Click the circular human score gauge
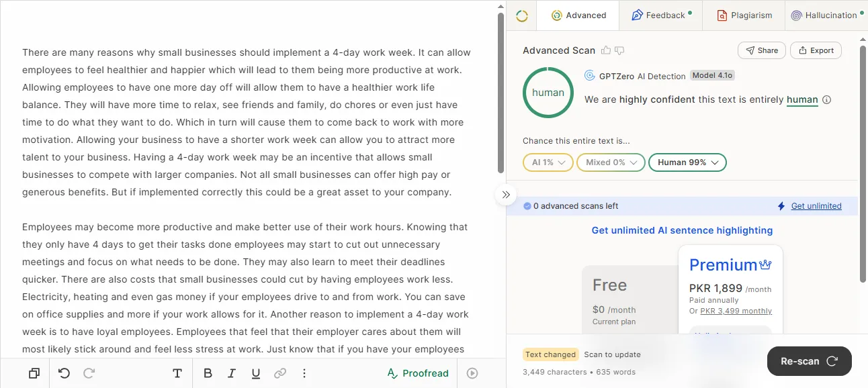This screenshot has width=868, height=388. (x=548, y=93)
